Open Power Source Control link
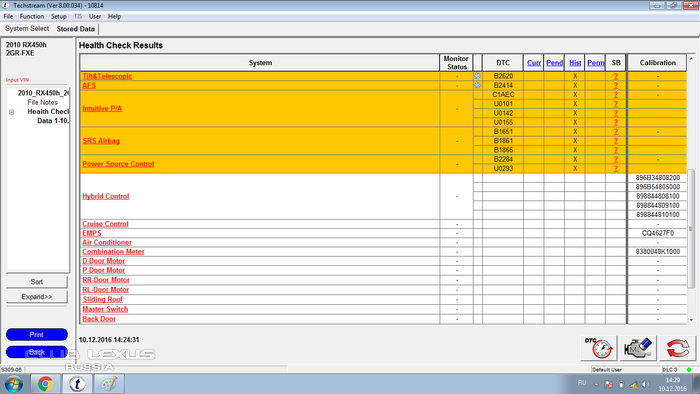This screenshot has width=700, height=394. [x=118, y=164]
